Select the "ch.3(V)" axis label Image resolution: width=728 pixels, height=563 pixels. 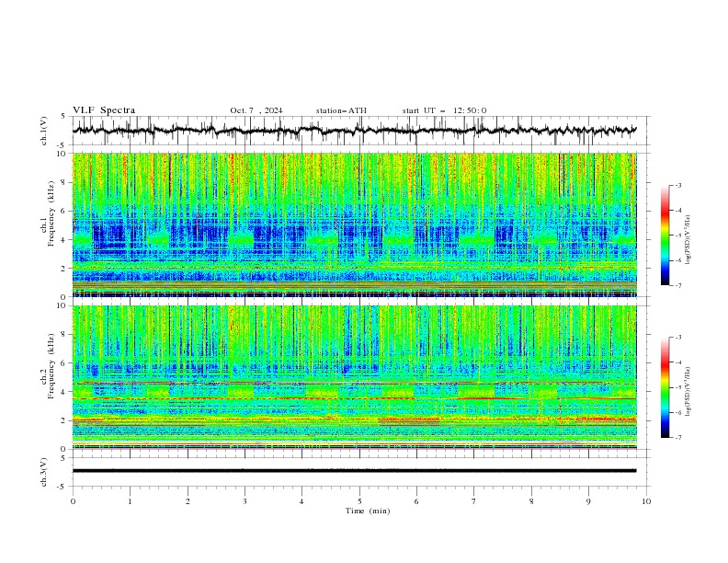click(44, 472)
